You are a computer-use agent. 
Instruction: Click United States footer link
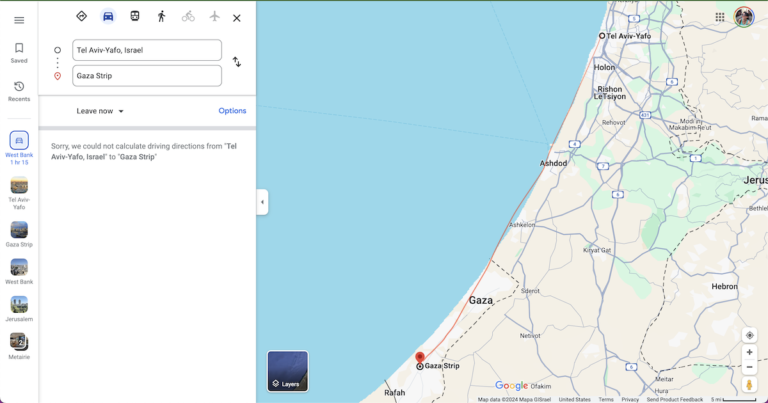click(575, 400)
